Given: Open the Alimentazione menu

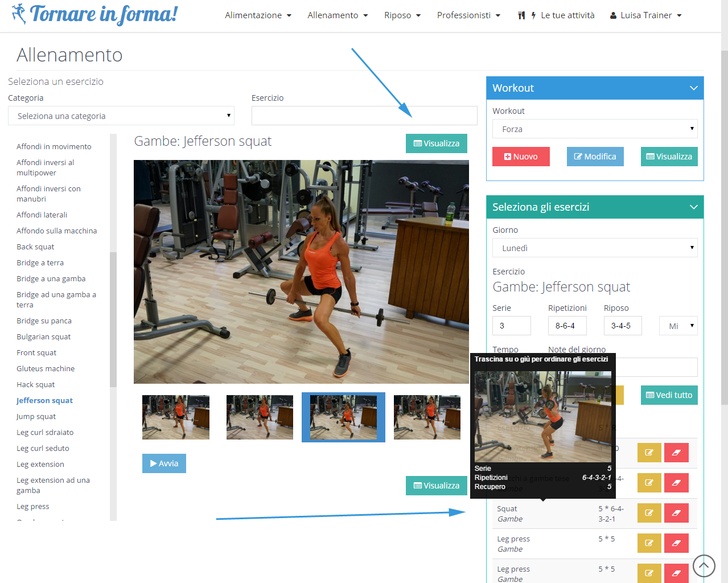Looking at the screenshot, I should [x=258, y=15].
